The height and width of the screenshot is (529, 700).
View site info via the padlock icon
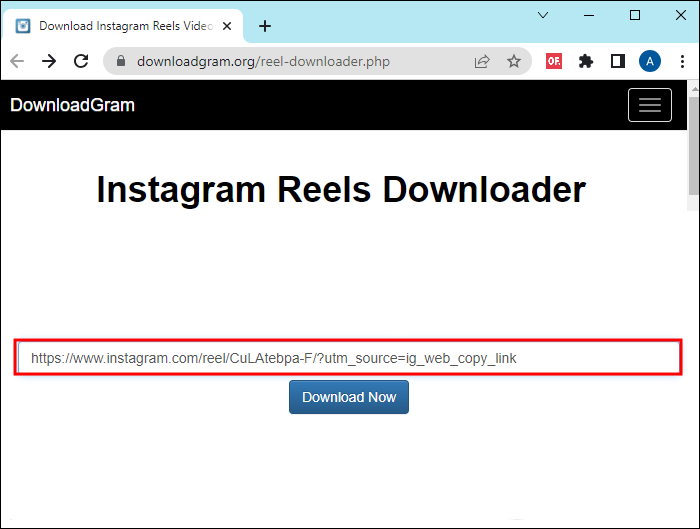tap(121, 61)
